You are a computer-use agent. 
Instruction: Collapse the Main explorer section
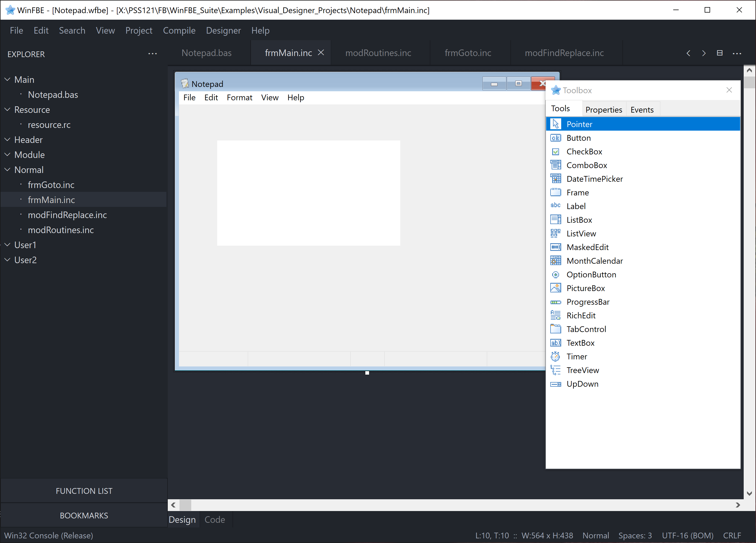(7, 79)
